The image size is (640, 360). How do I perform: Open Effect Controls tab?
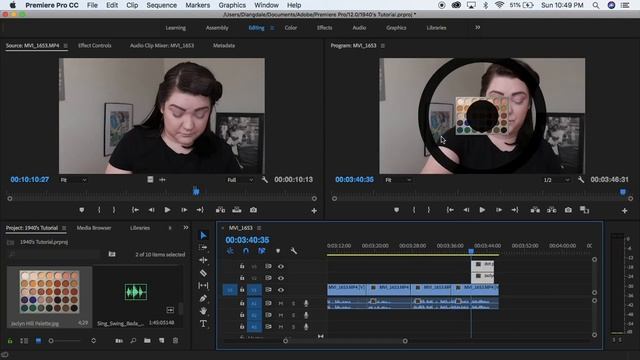95,46
